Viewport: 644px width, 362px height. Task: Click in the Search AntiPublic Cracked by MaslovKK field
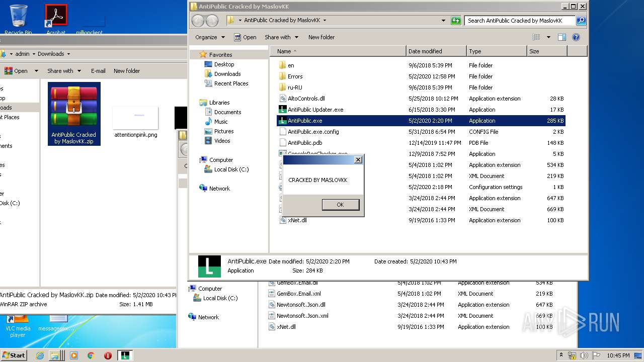(x=520, y=21)
